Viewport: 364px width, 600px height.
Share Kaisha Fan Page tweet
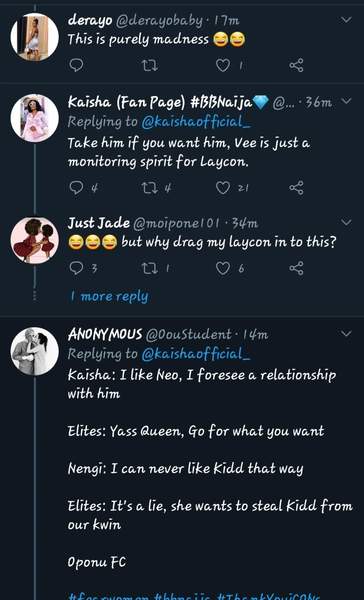click(296, 188)
